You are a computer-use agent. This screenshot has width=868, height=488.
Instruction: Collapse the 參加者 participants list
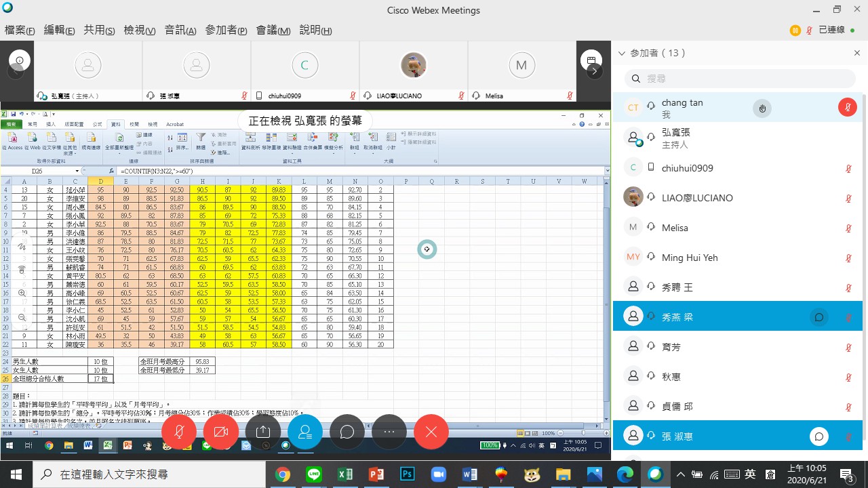[x=621, y=53]
